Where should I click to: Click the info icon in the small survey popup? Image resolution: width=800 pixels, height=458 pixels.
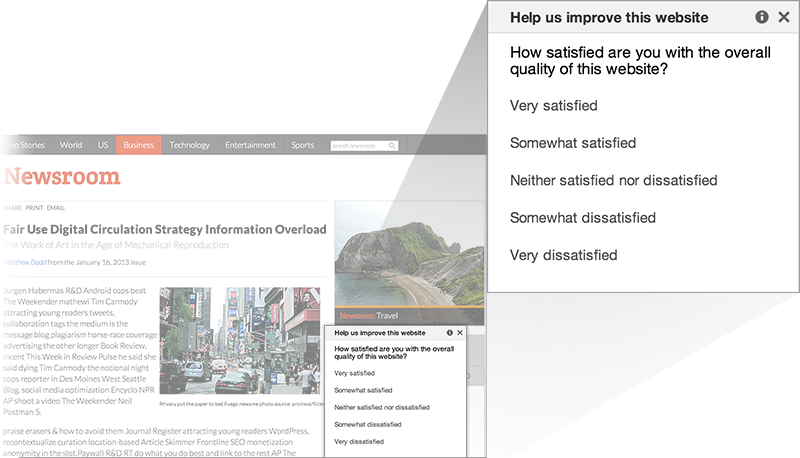(x=449, y=332)
